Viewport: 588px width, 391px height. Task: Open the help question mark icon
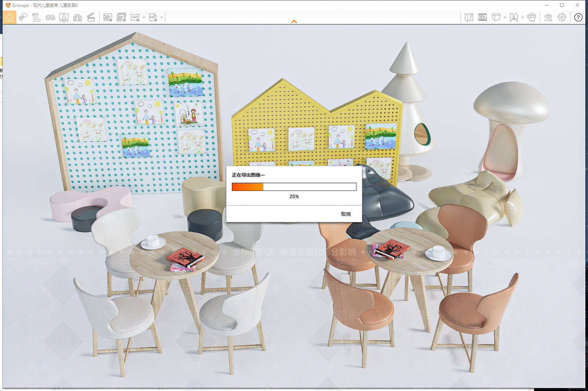(x=578, y=17)
